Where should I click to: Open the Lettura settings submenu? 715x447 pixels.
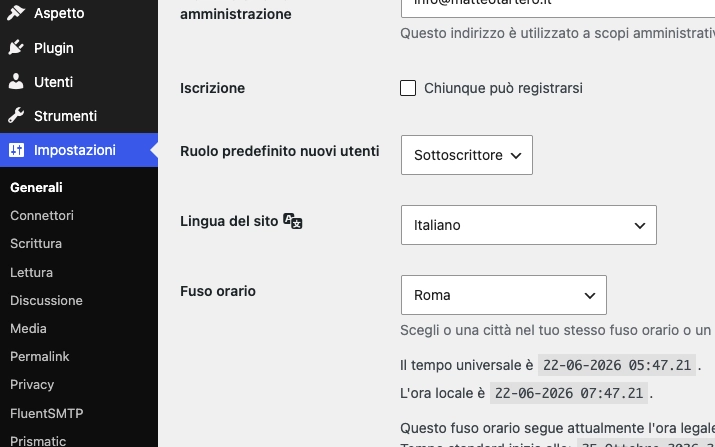[x=31, y=272]
